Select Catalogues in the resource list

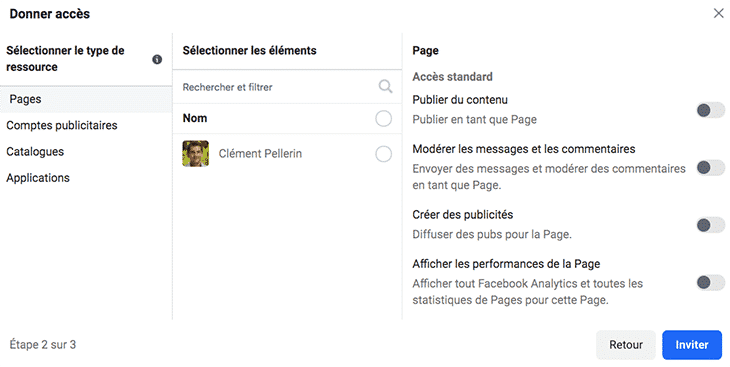(x=35, y=151)
